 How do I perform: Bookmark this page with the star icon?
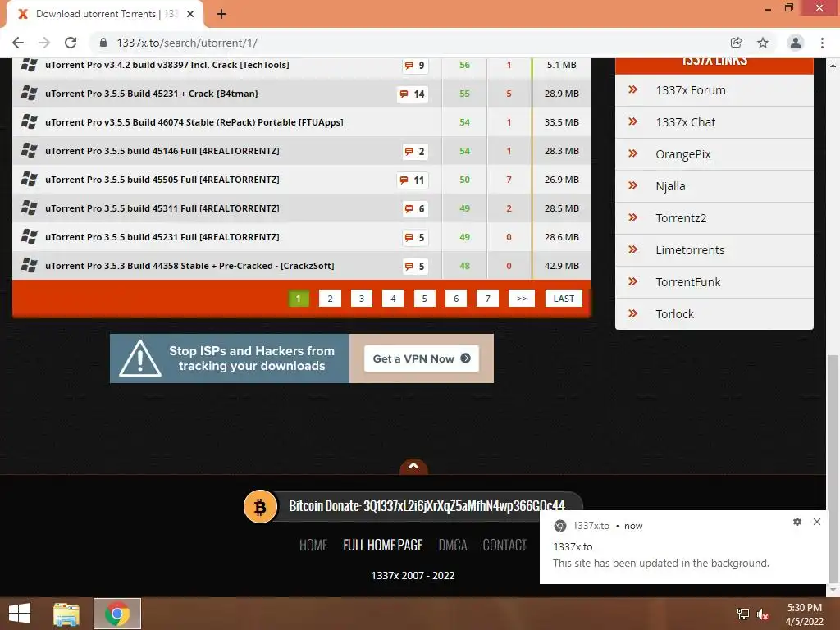click(763, 43)
